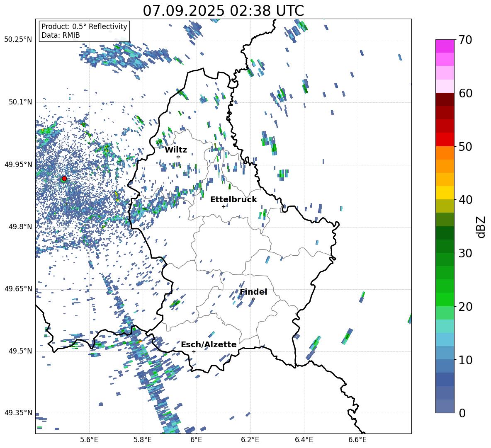Click the yellow 40 dBZ colorbar swatch

coord(445,193)
